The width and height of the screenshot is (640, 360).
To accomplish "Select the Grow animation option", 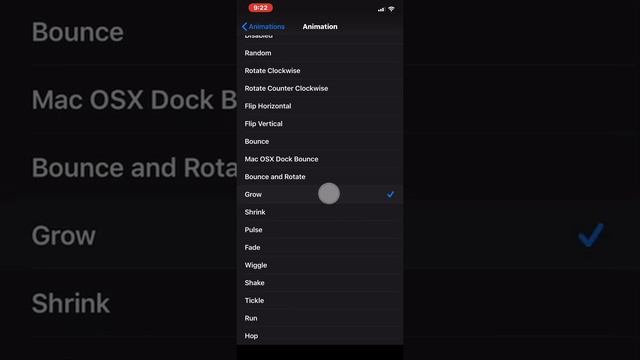I will click(x=320, y=194).
